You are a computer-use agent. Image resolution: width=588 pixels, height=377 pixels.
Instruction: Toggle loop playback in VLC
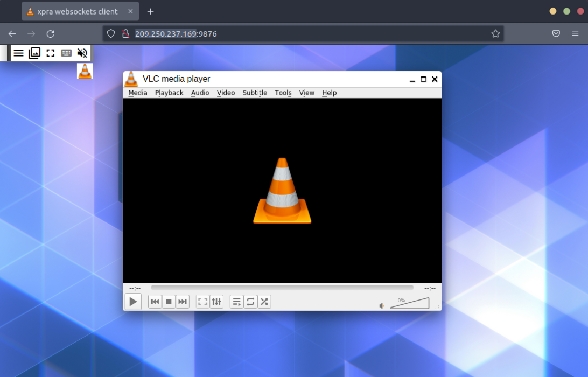(x=250, y=302)
